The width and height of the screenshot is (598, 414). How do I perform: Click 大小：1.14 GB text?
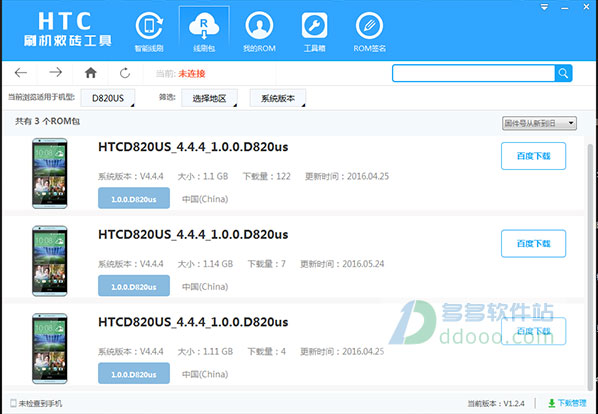click(205, 264)
